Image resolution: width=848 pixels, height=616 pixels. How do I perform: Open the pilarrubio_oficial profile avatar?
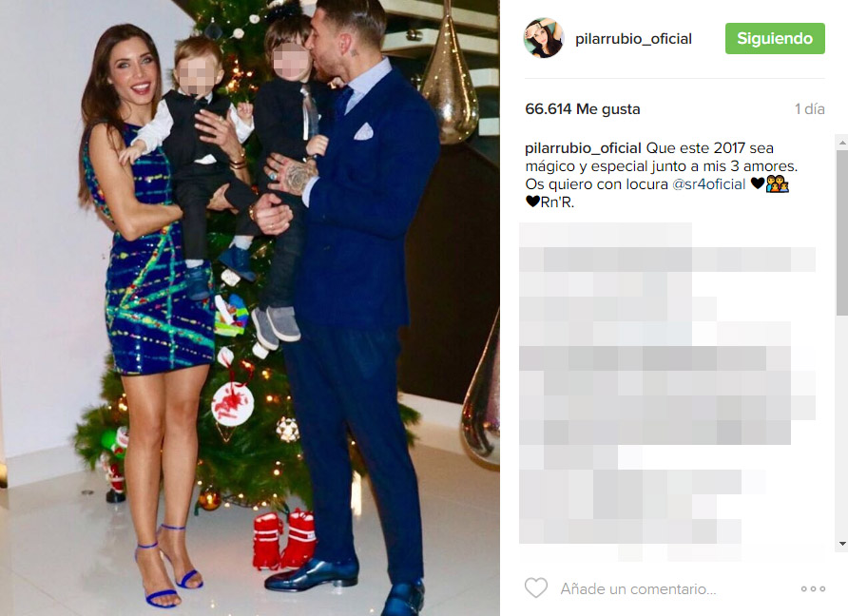pos(544,38)
